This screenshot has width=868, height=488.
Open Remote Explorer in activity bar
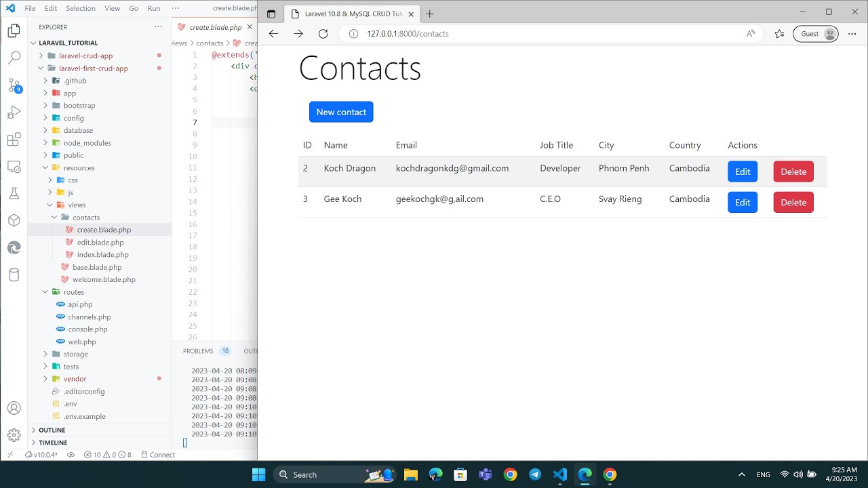click(x=14, y=167)
